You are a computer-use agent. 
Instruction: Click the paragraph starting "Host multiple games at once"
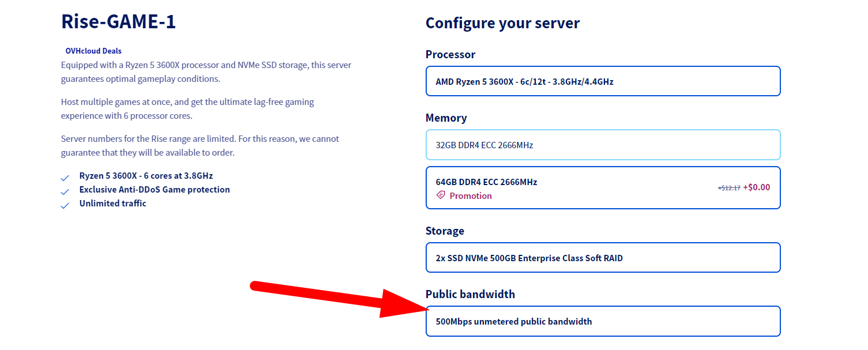[x=187, y=109]
